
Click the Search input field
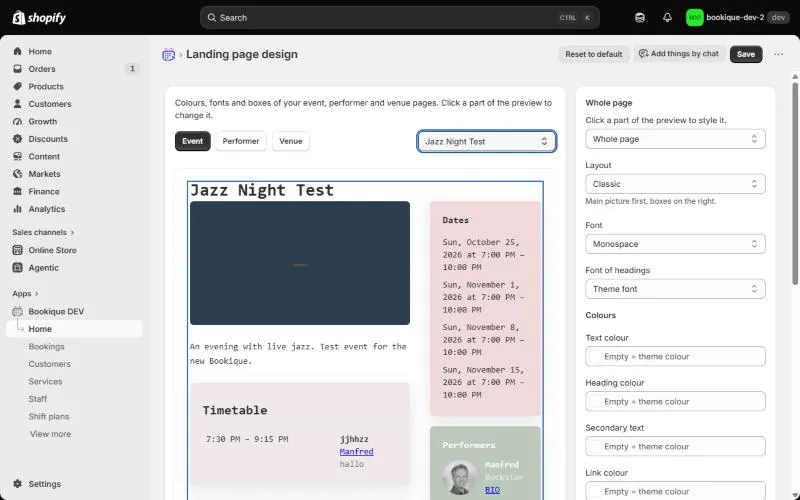tap(399, 18)
